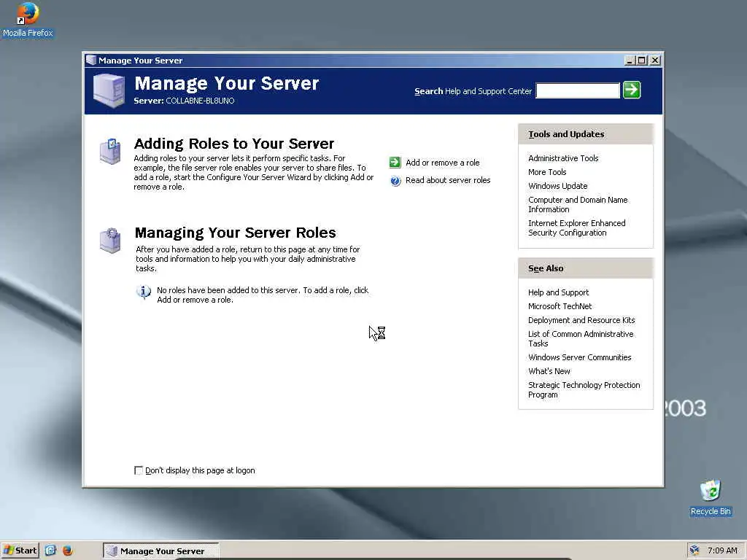This screenshot has width=747, height=560.
Task: Open Windows Update link
Action: 557,186
